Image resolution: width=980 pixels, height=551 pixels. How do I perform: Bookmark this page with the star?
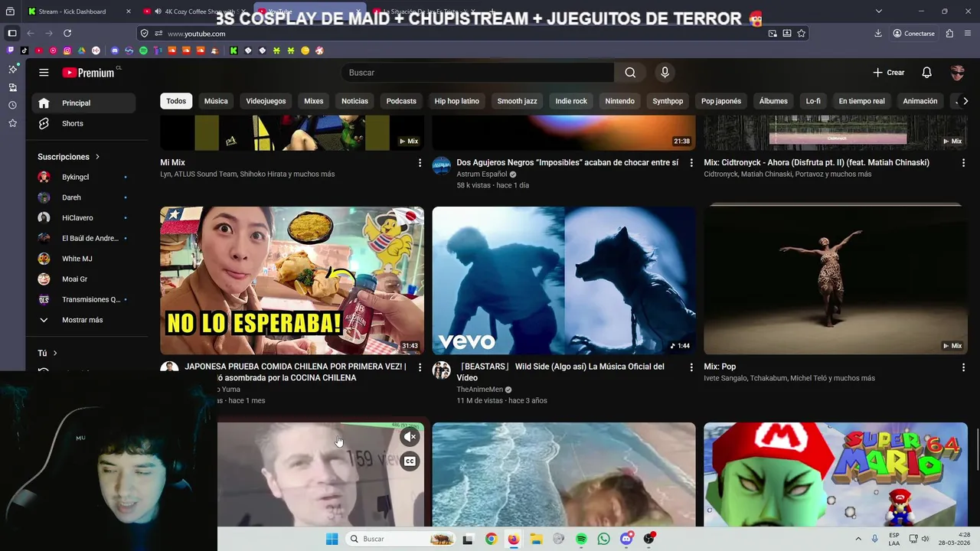point(801,34)
